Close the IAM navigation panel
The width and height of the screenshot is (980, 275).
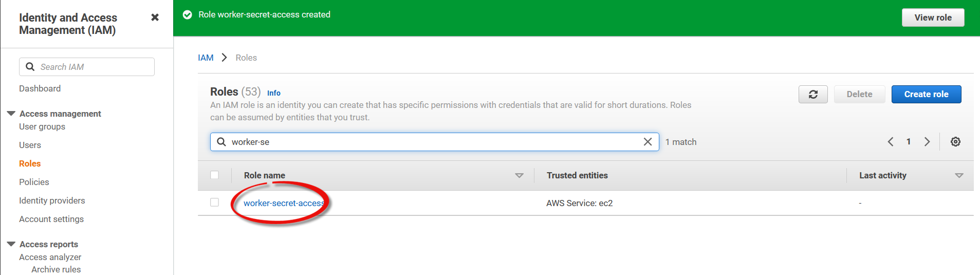tap(155, 17)
